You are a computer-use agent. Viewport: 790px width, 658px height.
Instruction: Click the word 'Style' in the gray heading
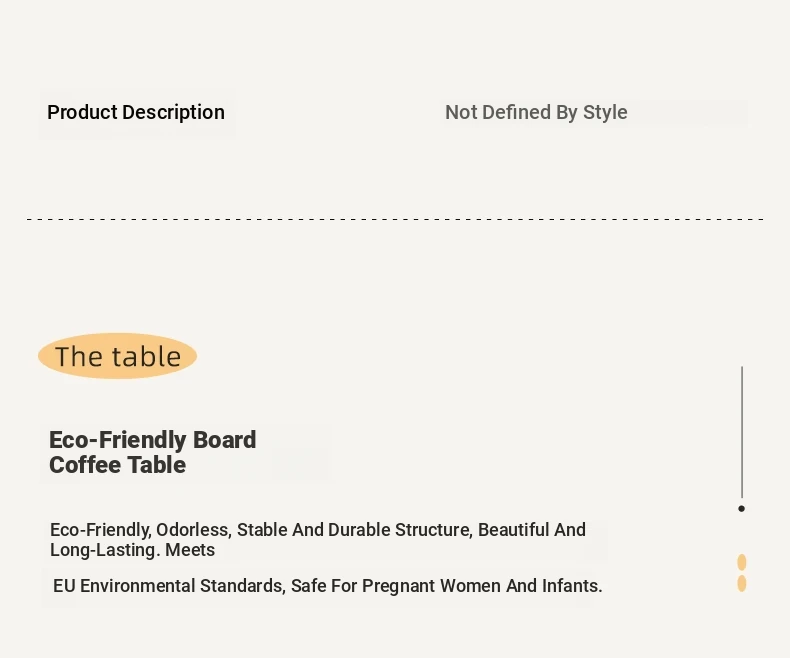605,112
